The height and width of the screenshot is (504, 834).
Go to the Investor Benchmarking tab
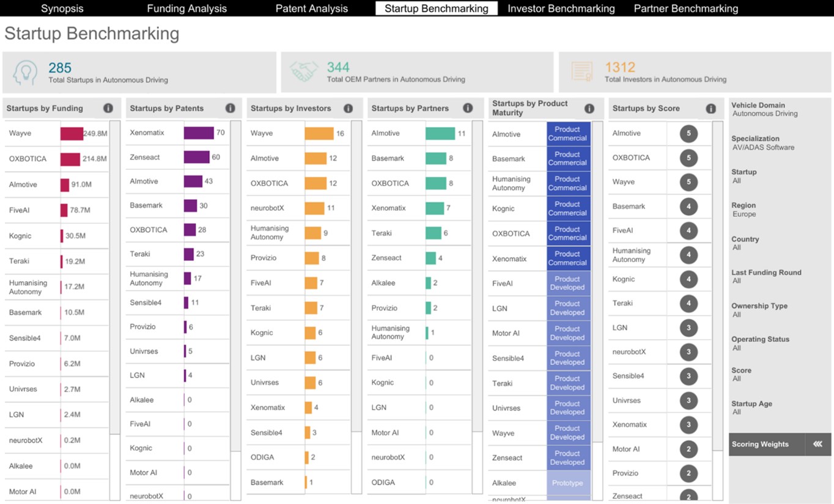click(x=561, y=9)
